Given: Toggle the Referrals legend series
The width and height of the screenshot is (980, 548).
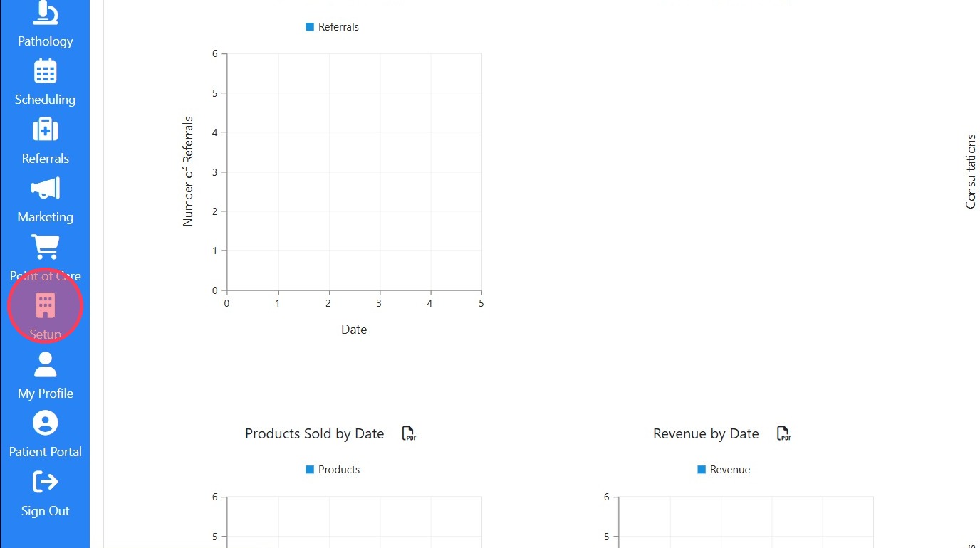Looking at the screenshot, I should (338, 27).
